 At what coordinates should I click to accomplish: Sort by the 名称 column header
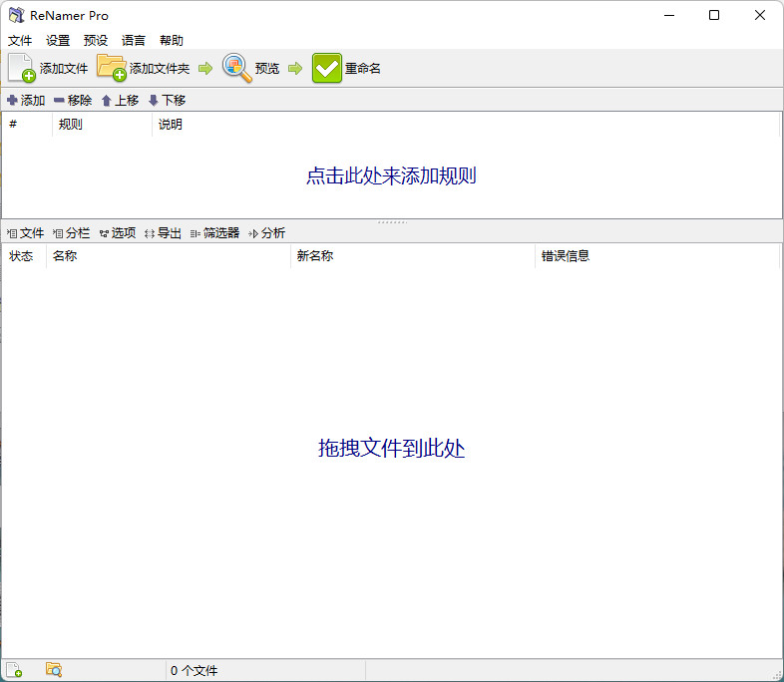[168, 256]
